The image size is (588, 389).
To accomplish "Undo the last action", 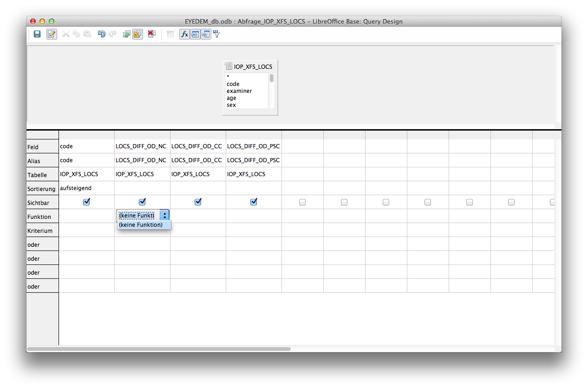I will point(101,34).
